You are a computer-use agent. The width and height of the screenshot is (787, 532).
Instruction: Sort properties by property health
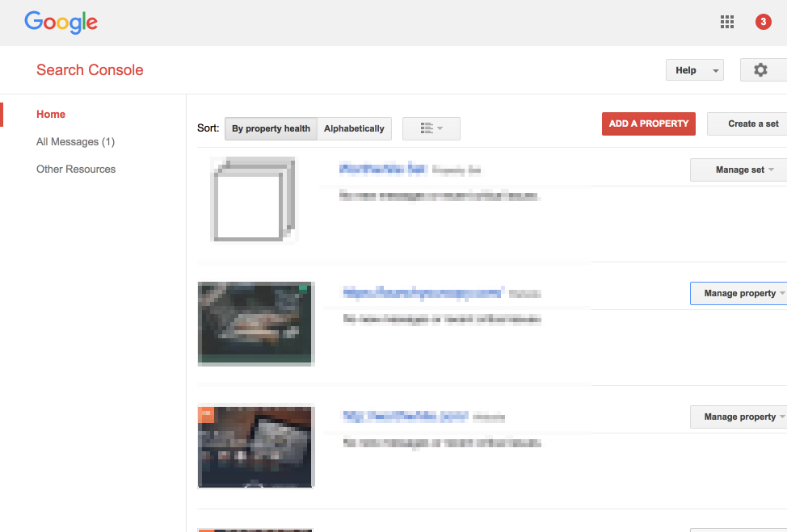click(271, 129)
